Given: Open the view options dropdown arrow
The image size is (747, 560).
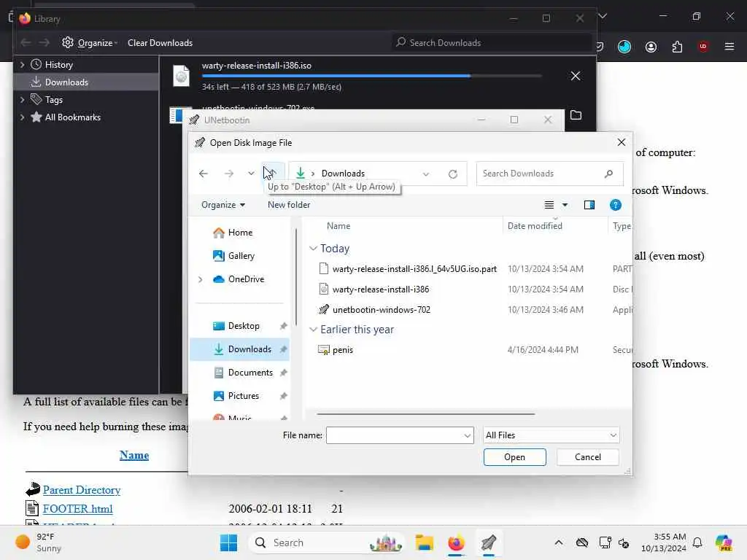Looking at the screenshot, I should 565,205.
